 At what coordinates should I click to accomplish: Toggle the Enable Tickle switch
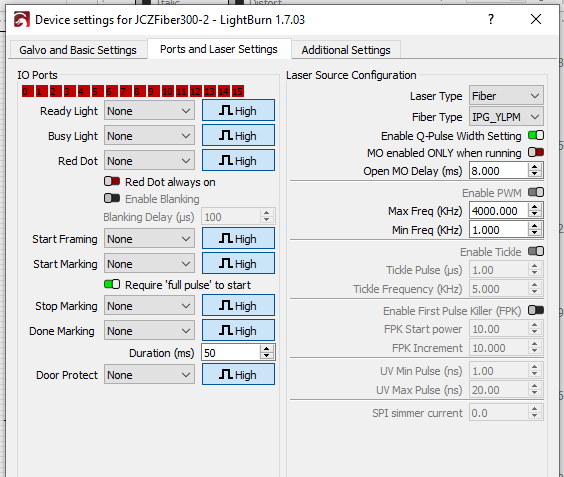pyautogui.click(x=536, y=251)
